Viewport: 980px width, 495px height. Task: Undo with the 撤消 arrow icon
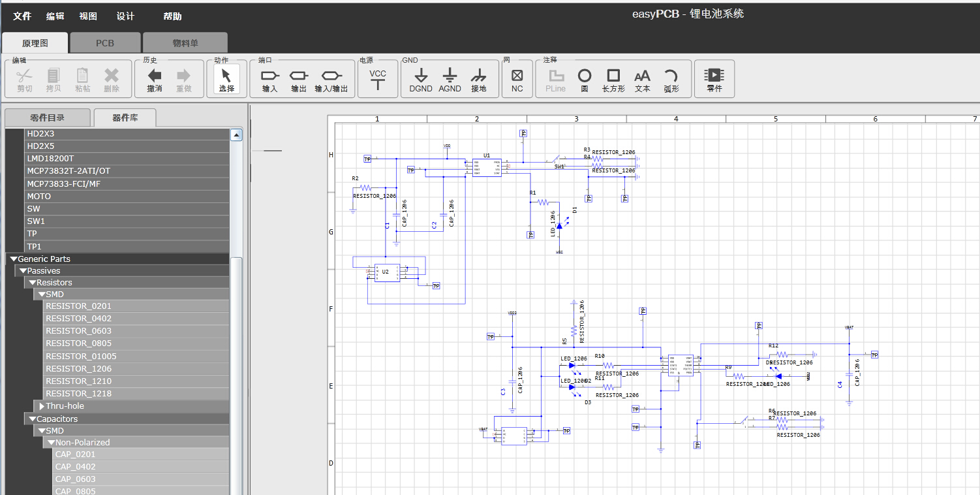155,76
